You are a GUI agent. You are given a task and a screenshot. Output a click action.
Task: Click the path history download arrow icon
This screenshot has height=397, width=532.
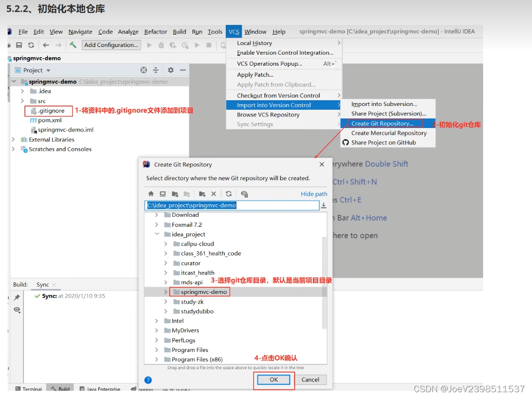tap(324, 205)
